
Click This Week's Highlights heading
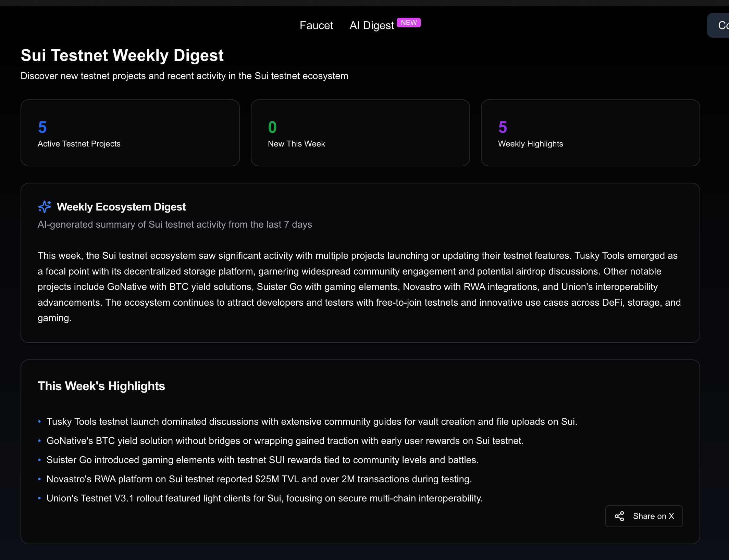click(101, 386)
